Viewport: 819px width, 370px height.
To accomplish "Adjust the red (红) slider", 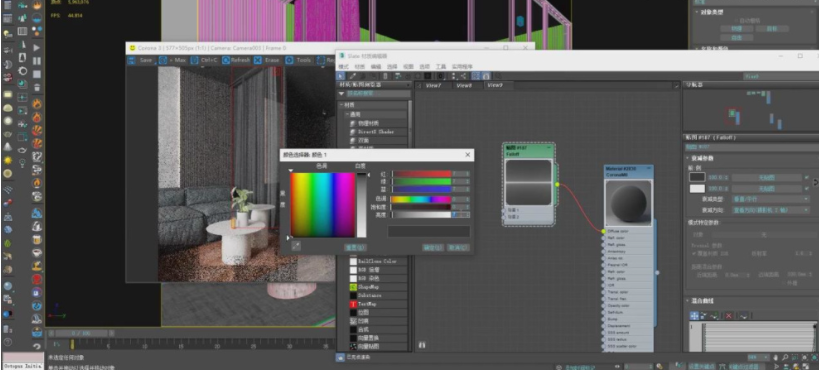I will click(422, 174).
